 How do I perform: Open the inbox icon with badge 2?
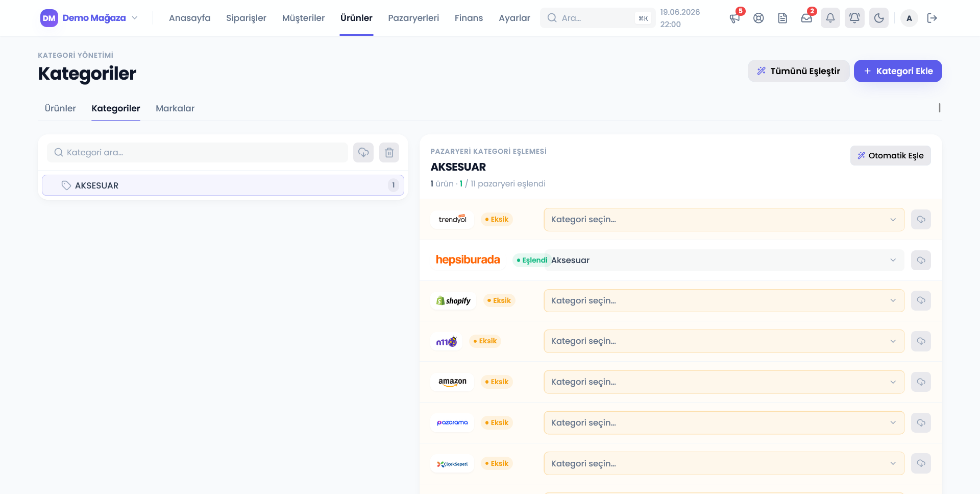[806, 18]
